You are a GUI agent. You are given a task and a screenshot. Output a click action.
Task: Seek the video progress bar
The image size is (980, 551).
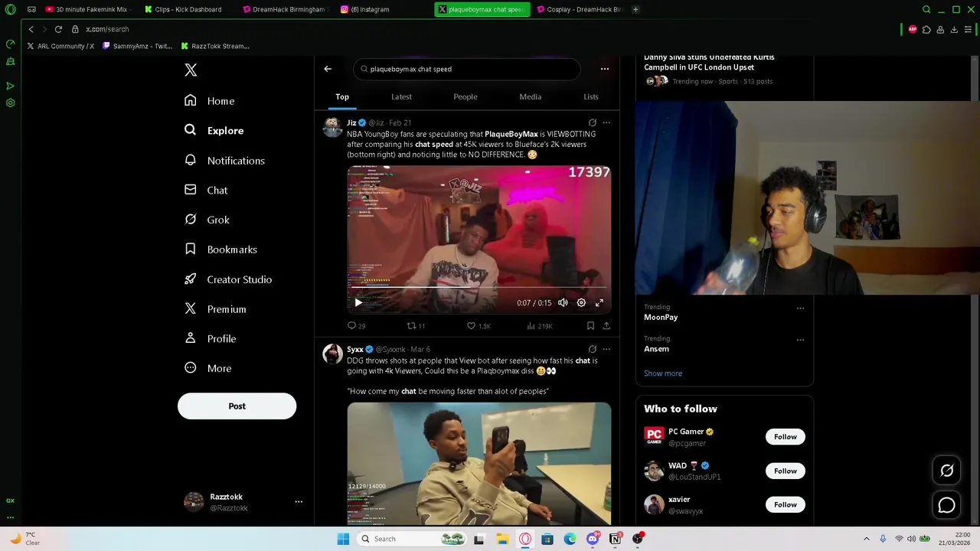(479, 289)
